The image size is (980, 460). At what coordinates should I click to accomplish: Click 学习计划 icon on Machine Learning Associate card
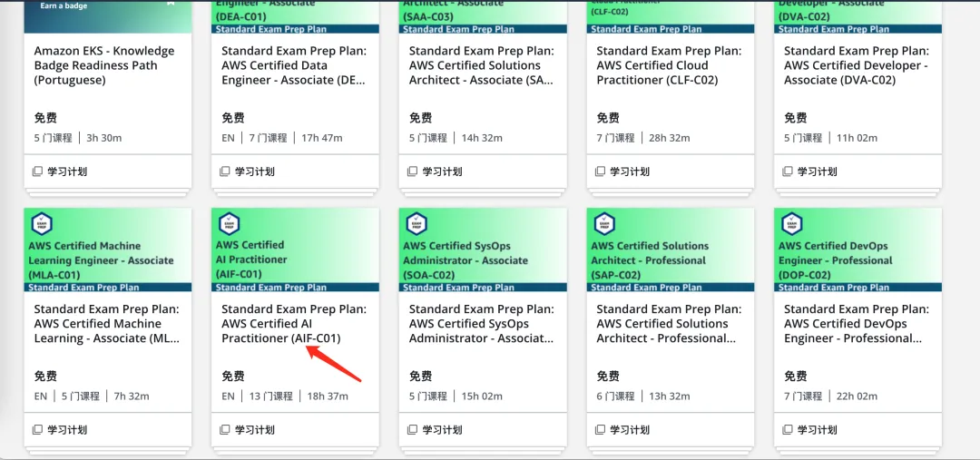(37, 430)
